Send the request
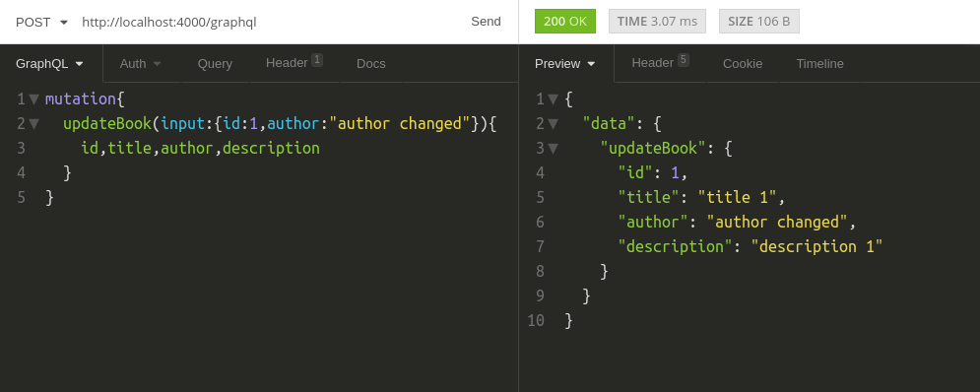Screen dimensions: 980x392 [486, 22]
